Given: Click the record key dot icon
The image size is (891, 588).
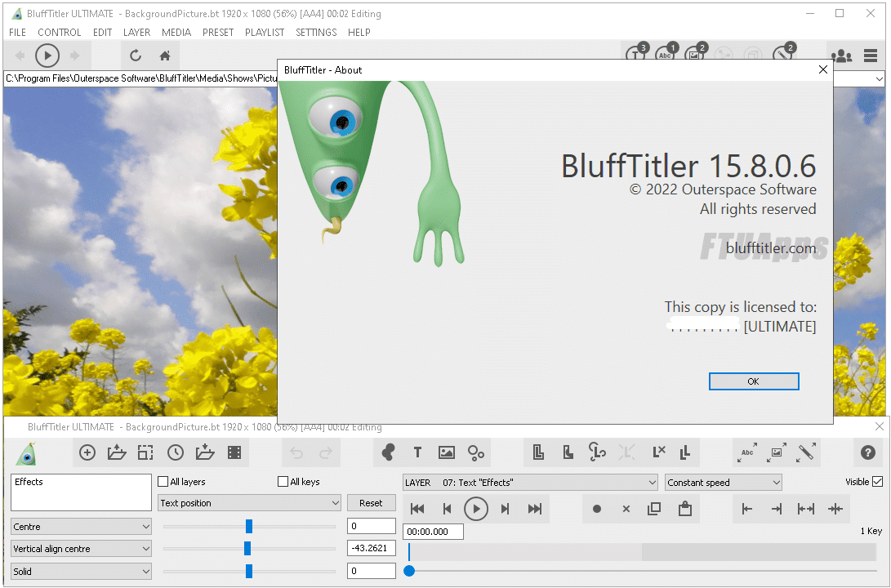Looking at the screenshot, I should point(597,509).
